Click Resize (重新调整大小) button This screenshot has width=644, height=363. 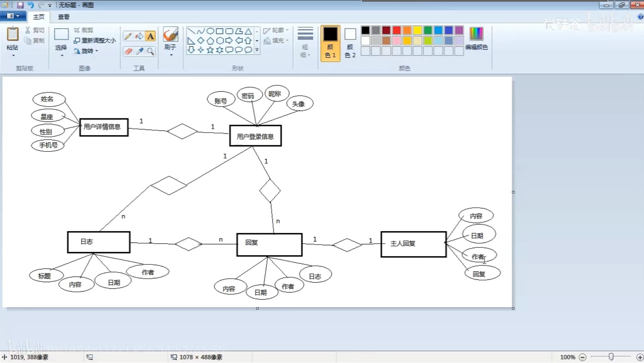95,41
